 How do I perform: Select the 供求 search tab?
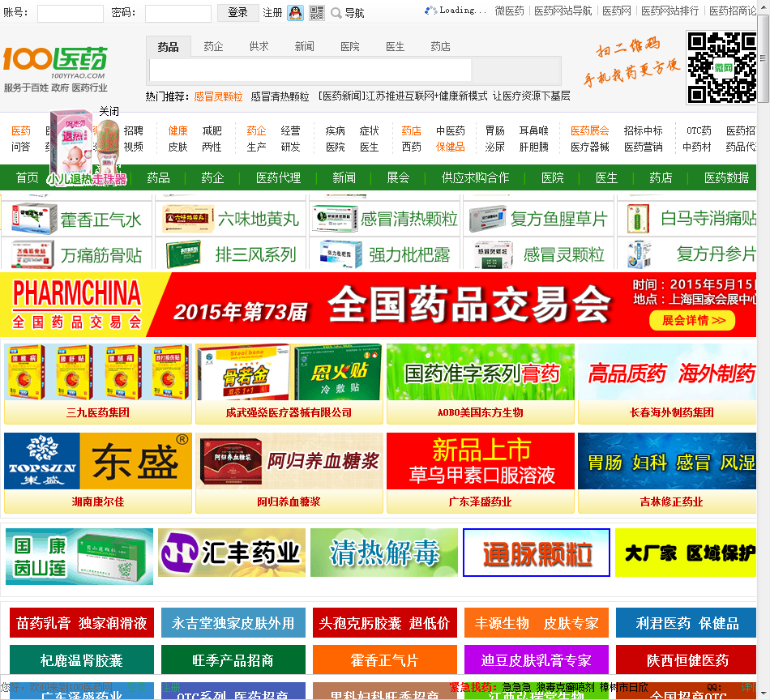pyautogui.click(x=259, y=47)
